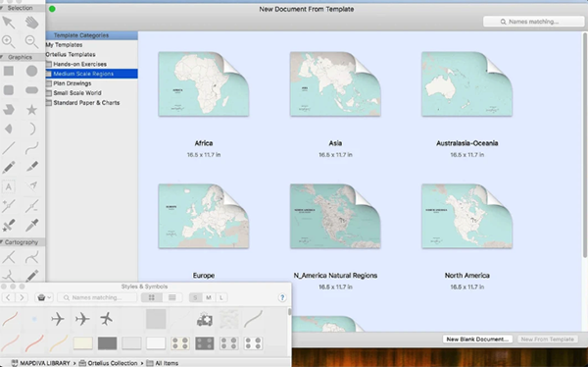Open Standard Paper & Charts category
588x367 pixels.
[86, 103]
